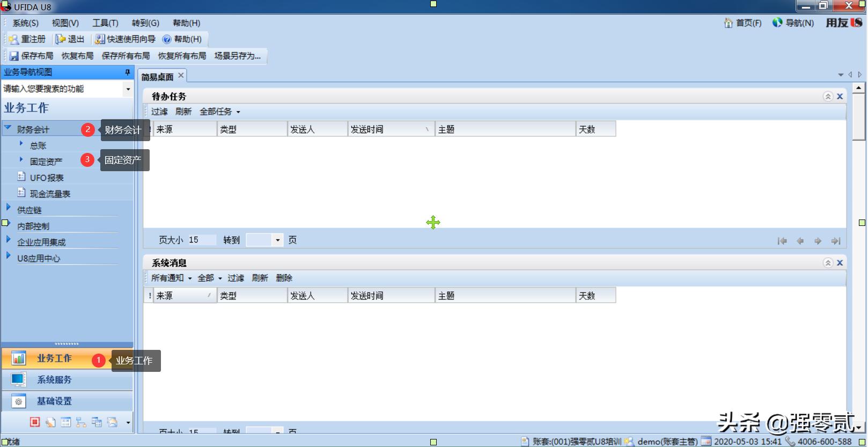Click the UFO报表 document icon
Image resolution: width=868 pixels, height=447 pixels.
tap(21, 177)
